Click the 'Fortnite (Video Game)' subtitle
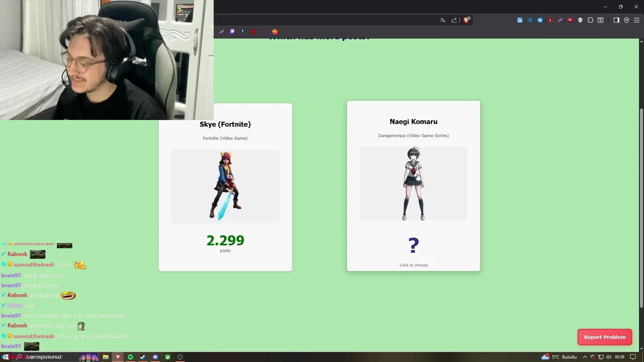Image resolution: width=644 pixels, height=362 pixels. point(225,138)
